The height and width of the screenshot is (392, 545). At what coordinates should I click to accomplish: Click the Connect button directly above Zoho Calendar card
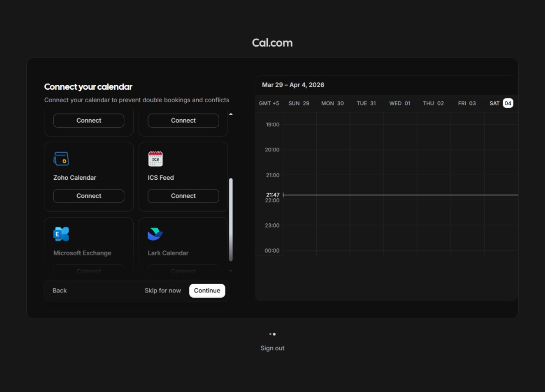(89, 120)
